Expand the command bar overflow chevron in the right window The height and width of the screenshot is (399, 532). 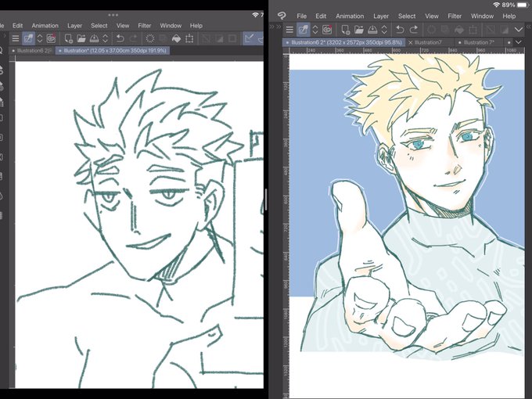pos(519,30)
